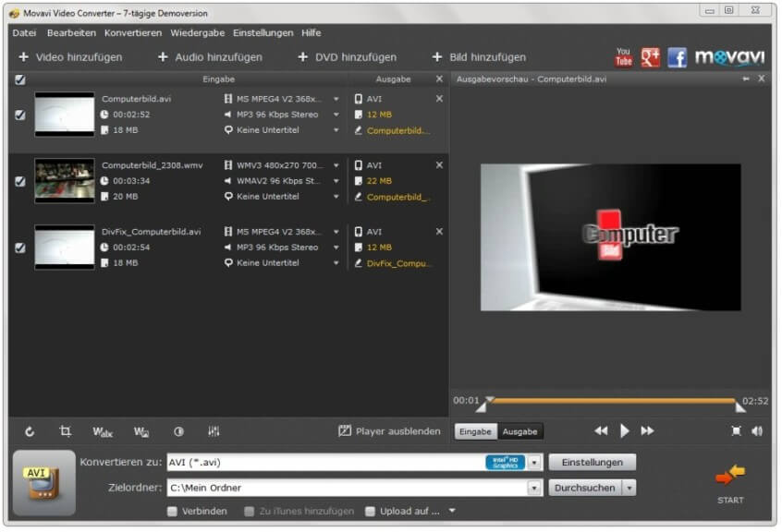782x532 pixels.
Task: Open the text watermark tool
Action: pos(103,432)
